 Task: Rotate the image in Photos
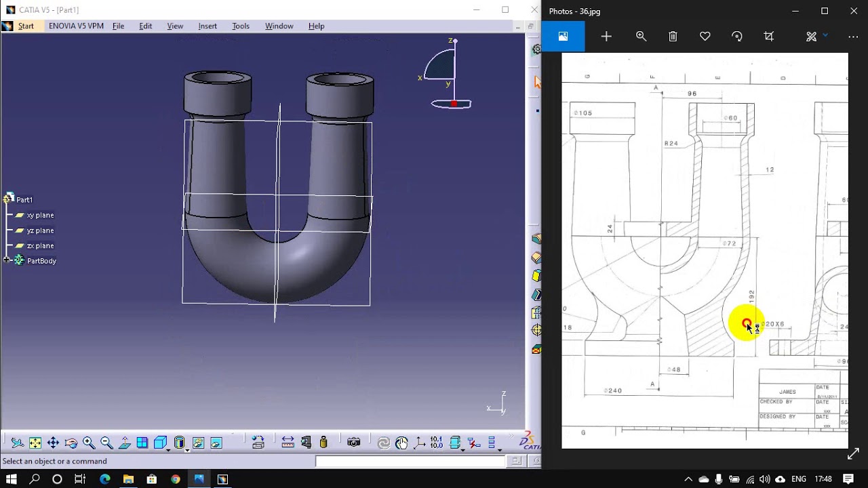737,37
